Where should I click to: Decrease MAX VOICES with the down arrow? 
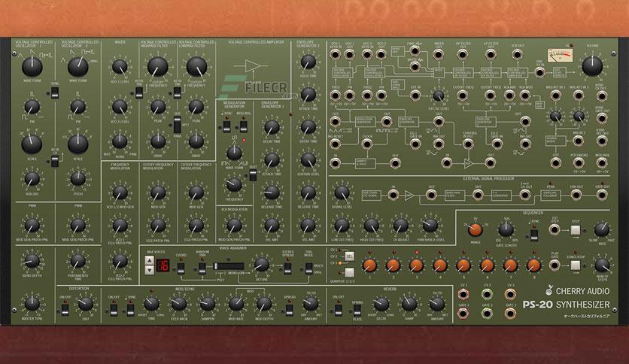[x=149, y=270]
